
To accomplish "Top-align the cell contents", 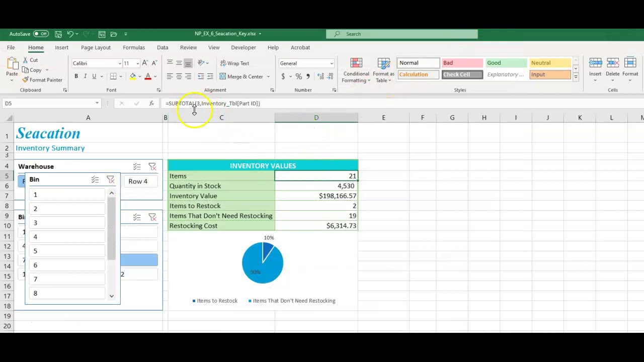I will [170, 63].
